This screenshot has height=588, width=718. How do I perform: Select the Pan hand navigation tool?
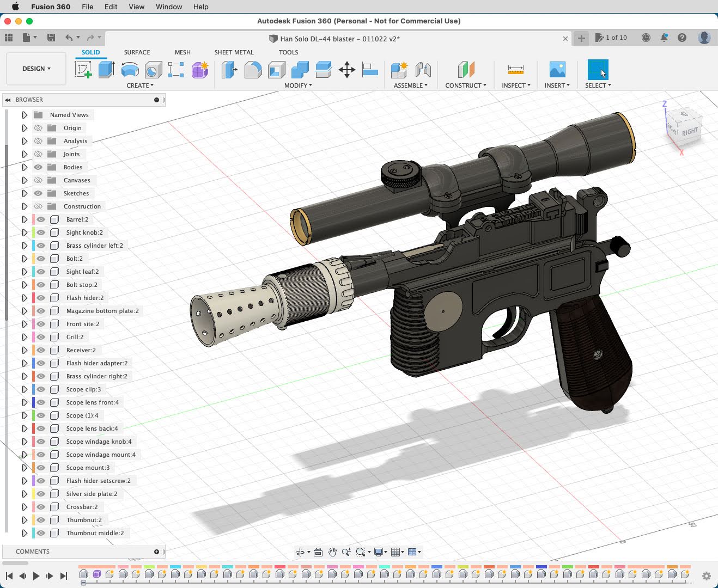pos(332,552)
